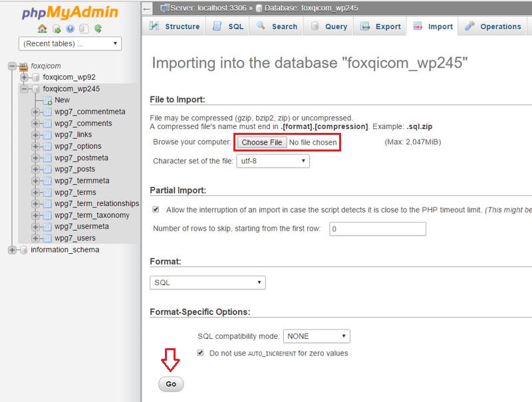Click the phpMyAdmin home icon
Image resolution: width=532 pixels, height=402 pixels.
[x=42, y=29]
